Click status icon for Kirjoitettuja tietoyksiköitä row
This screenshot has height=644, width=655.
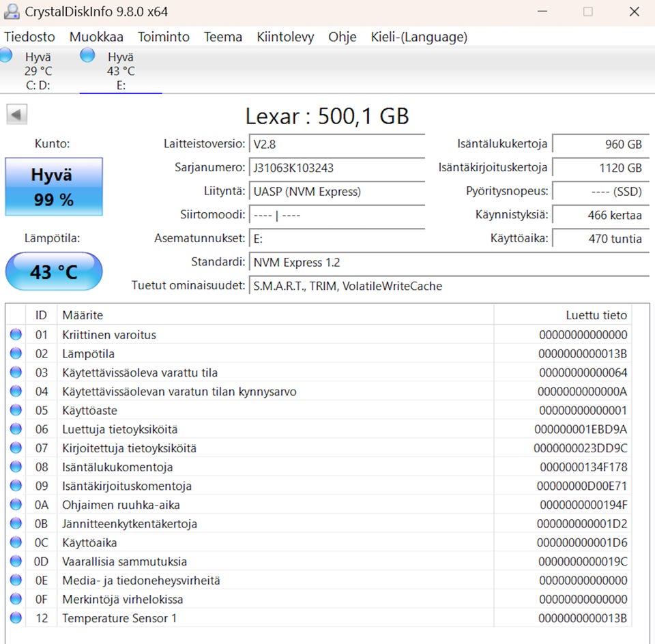point(16,448)
